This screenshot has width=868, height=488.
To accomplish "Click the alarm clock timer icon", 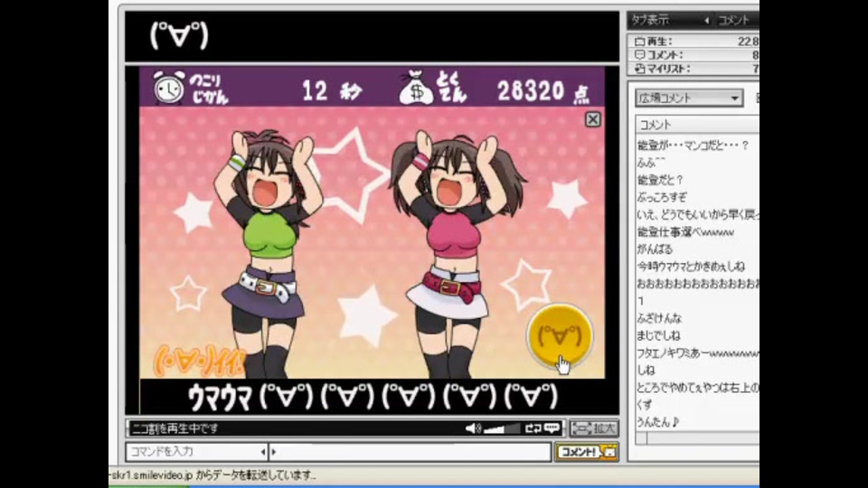I will (x=168, y=87).
